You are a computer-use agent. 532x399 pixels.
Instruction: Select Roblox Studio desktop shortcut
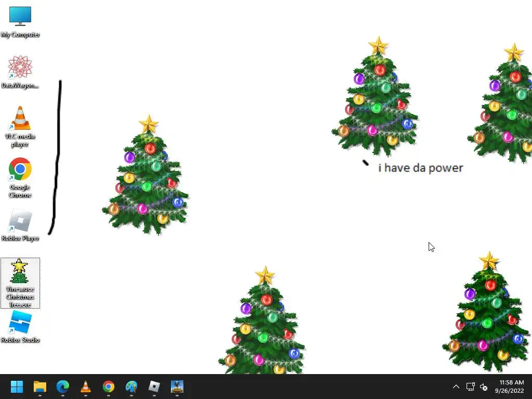[20, 326]
